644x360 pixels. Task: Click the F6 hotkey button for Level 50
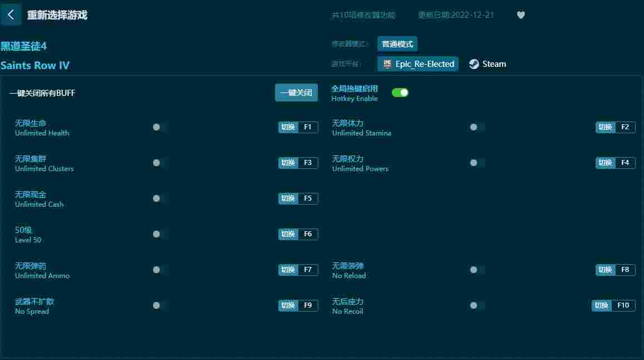pos(298,234)
